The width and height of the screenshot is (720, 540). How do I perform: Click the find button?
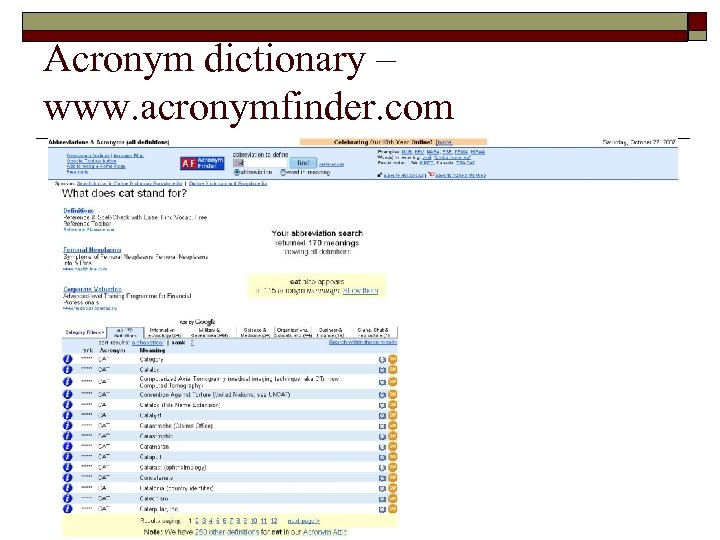click(x=303, y=163)
